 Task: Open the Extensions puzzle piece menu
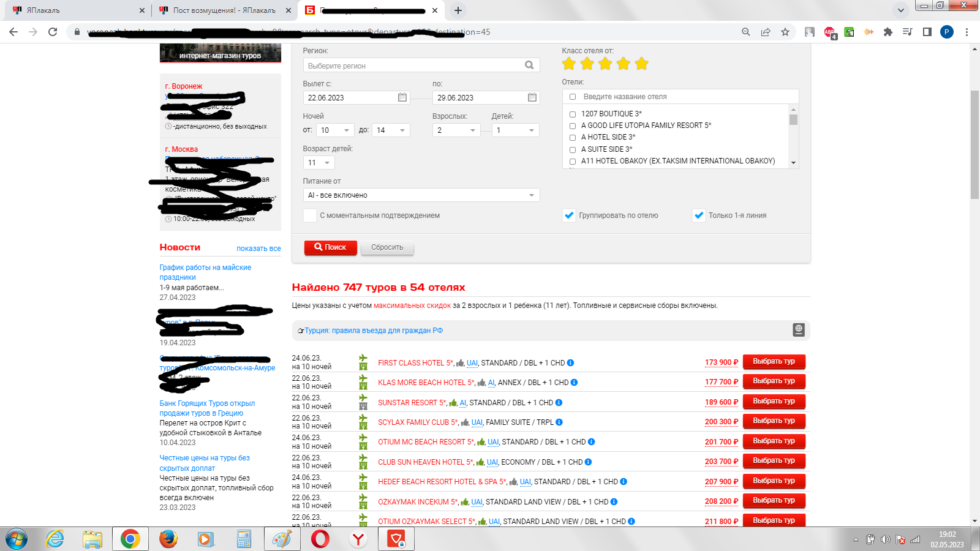pos(888,32)
